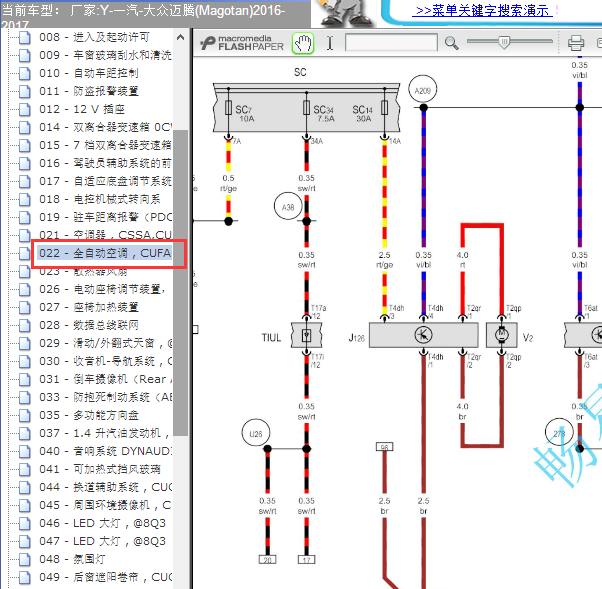The height and width of the screenshot is (589, 602).
Task: Open the menu keyword search demo link
Action: [482, 10]
